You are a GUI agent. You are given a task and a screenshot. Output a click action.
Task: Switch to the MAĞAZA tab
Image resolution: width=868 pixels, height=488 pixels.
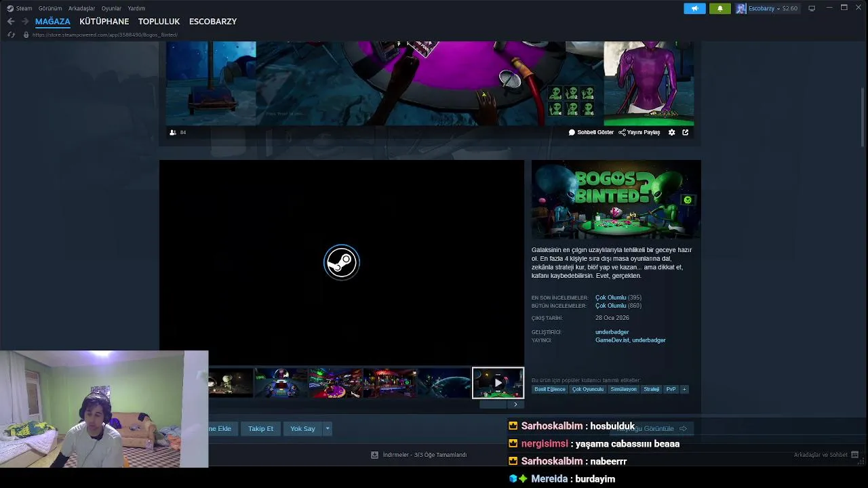pos(53,22)
